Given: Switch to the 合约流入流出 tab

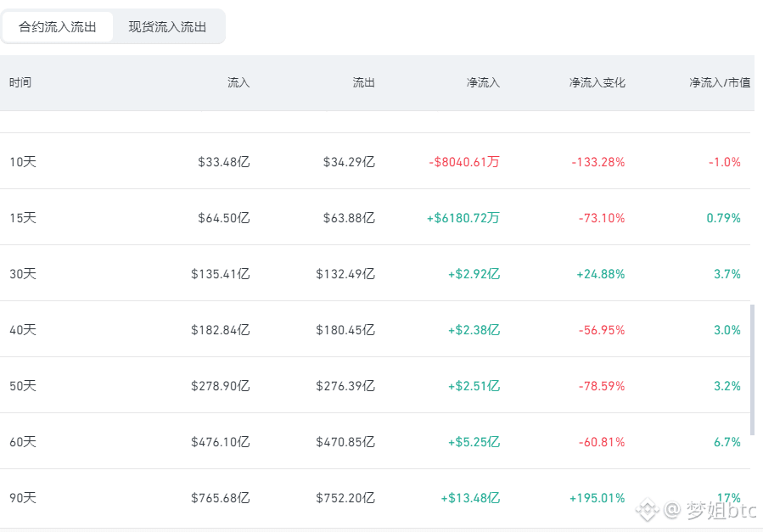Looking at the screenshot, I should pyautogui.click(x=58, y=27).
